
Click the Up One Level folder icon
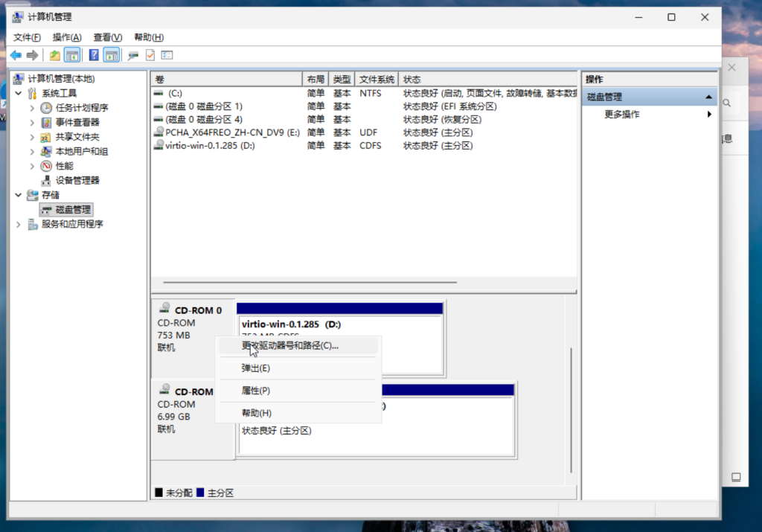[54, 55]
